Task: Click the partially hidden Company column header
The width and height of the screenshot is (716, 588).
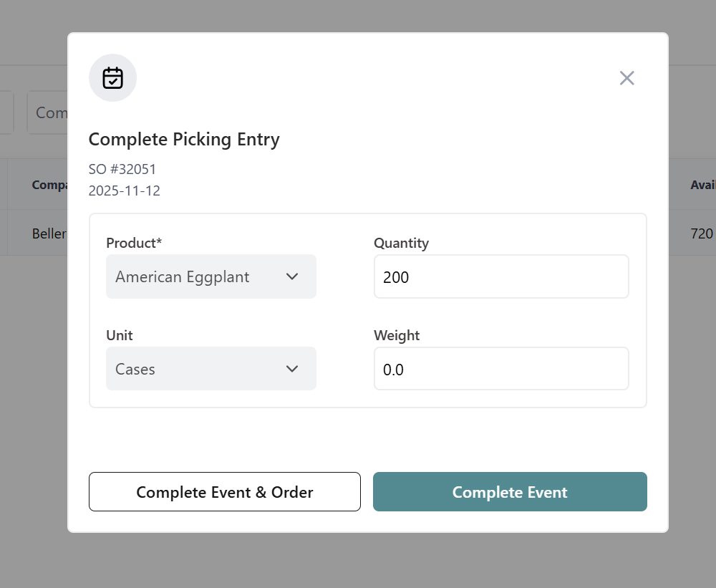Action: click(x=49, y=185)
